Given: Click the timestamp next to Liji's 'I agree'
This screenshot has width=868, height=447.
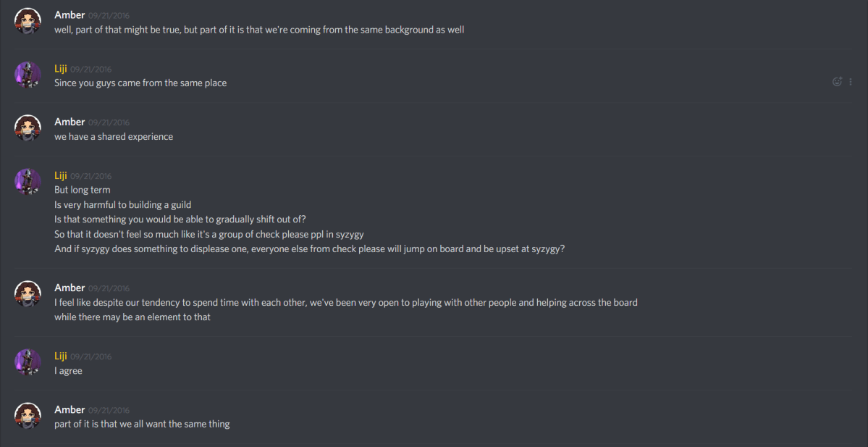Looking at the screenshot, I should click(92, 356).
